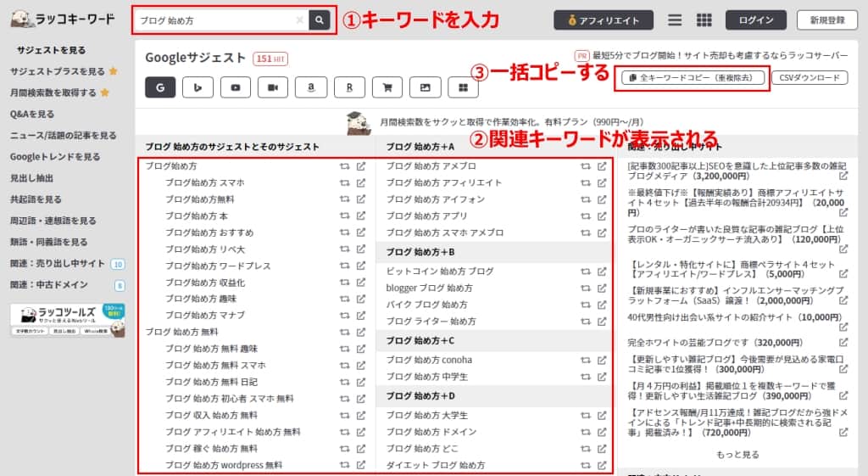Viewport: 868px width, 476px height.
Task: Clear the keyword search field
Action: [299, 20]
